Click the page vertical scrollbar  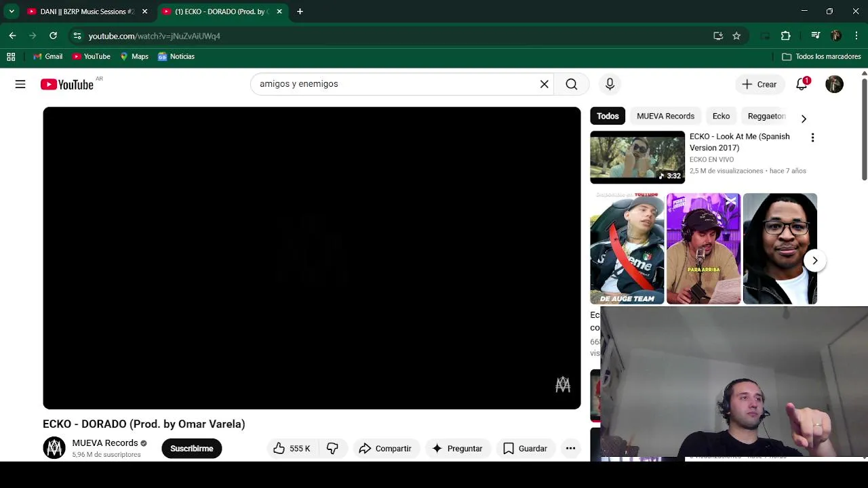[864, 129]
